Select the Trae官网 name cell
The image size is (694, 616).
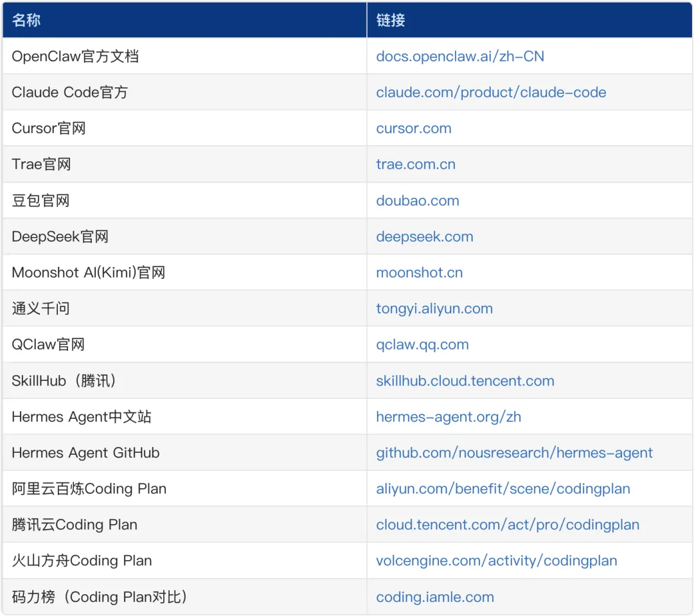pyautogui.click(x=184, y=164)
